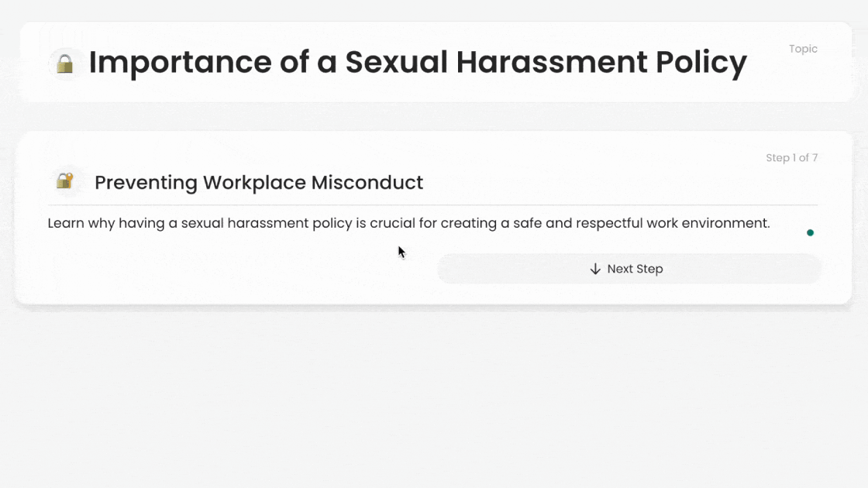
Task: Click the small green dot indicator
Action: 810,232
